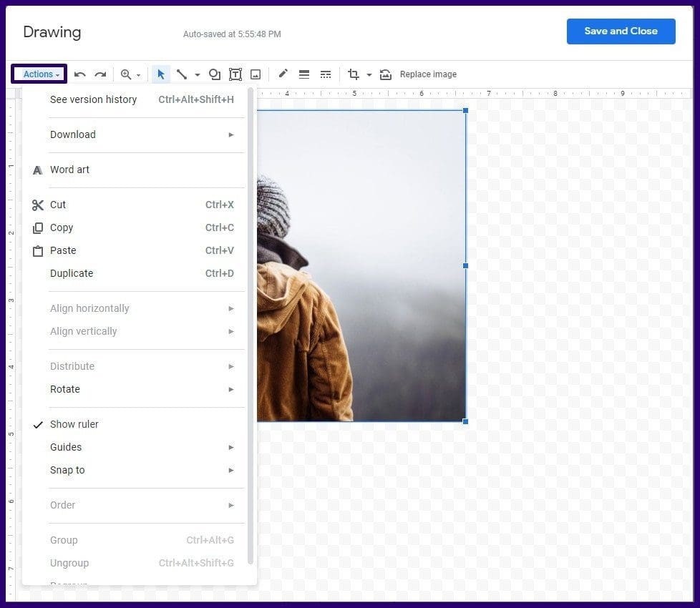The height and width of the screenshot is (608, 700).
Task: Click the horizontal ruler at mark 7
Action: pos(488,94)
